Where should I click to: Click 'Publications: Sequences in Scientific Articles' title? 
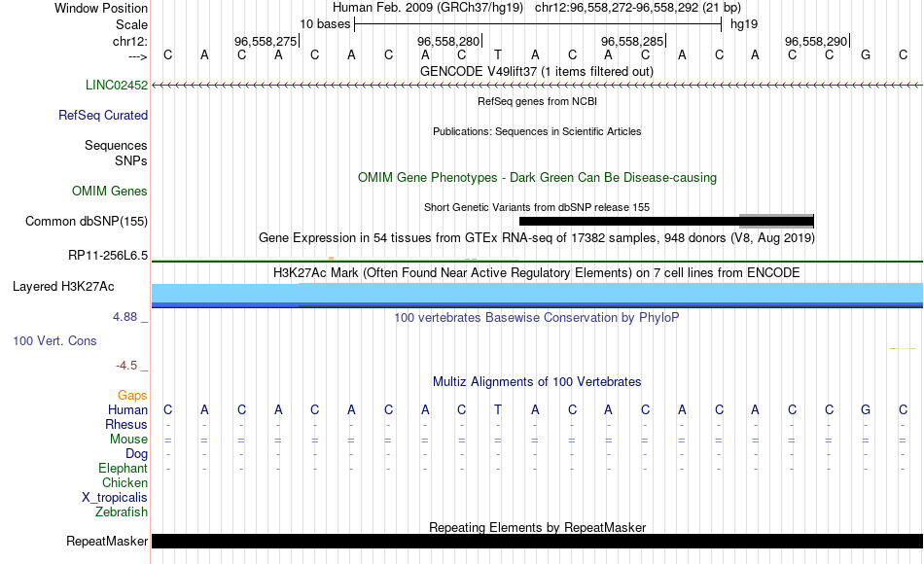tap(537, 131)
